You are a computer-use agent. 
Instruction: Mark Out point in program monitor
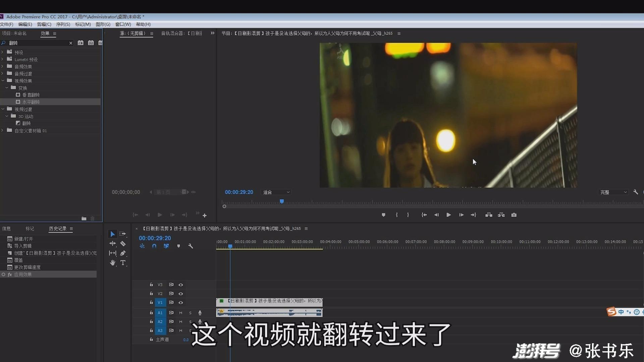(x=408, y=215)
